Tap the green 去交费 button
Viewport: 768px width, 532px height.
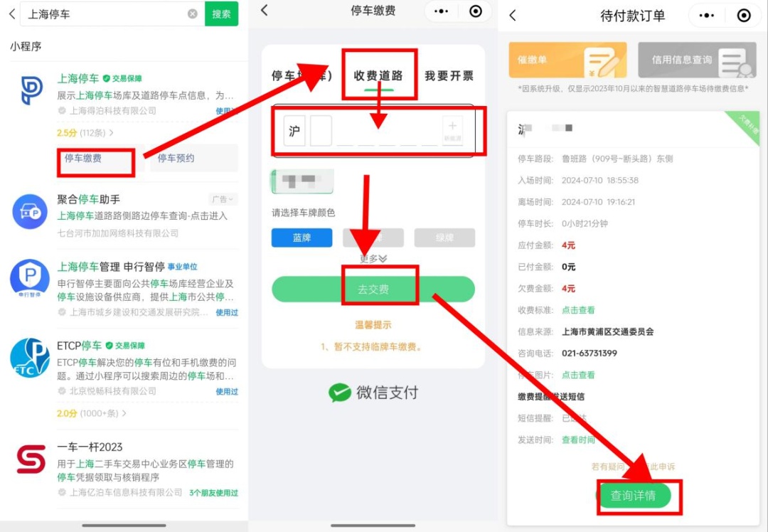[373, 289]
